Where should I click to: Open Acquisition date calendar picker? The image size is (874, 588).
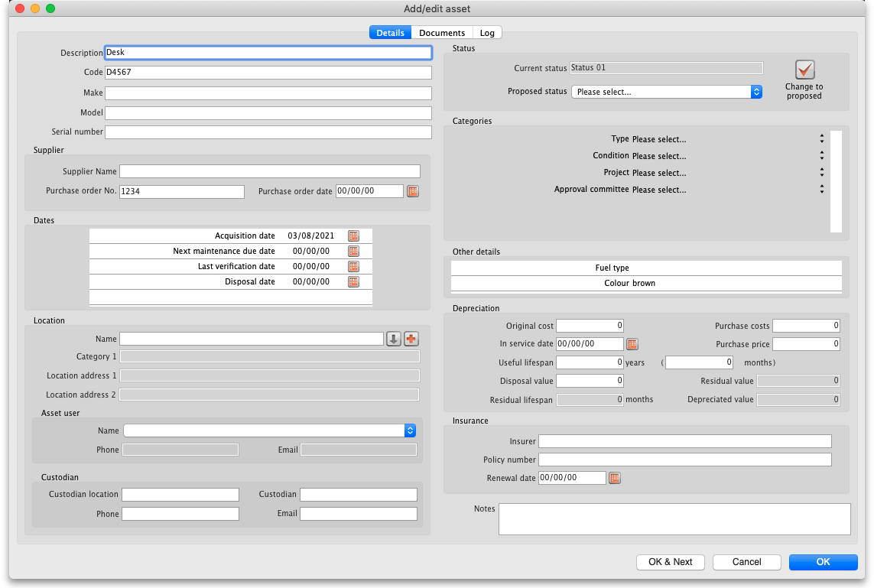pos(353,236)
